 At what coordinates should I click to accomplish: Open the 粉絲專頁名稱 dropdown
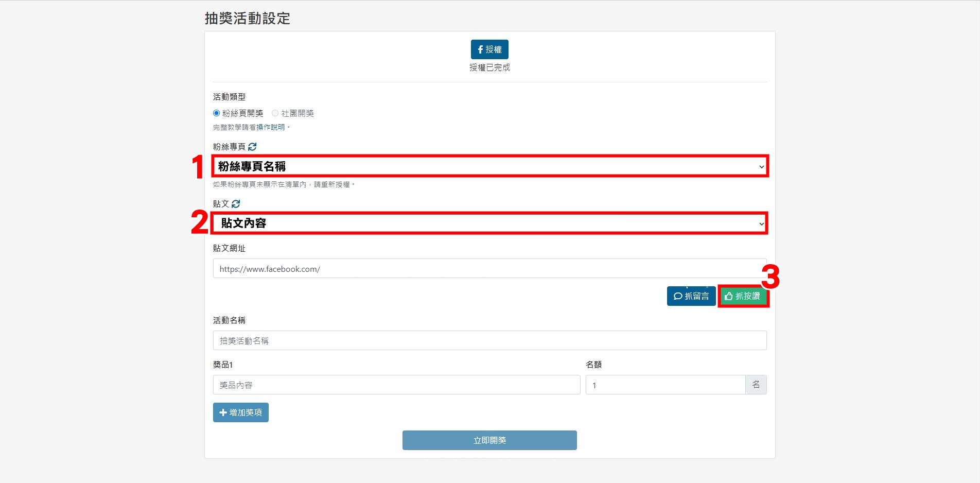click(490, 166)
